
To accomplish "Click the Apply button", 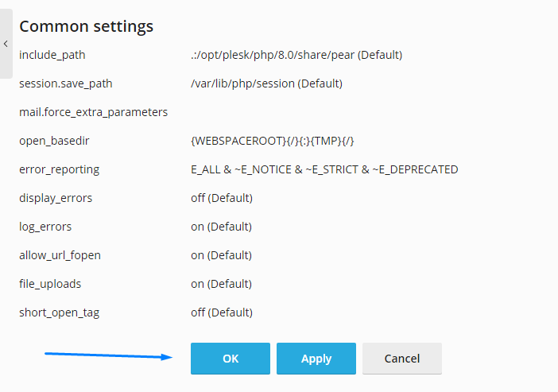I will 316,359.
